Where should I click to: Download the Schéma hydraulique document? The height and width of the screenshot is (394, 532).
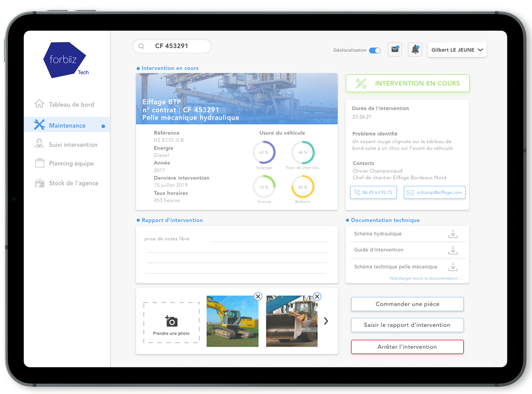point(453,234)
